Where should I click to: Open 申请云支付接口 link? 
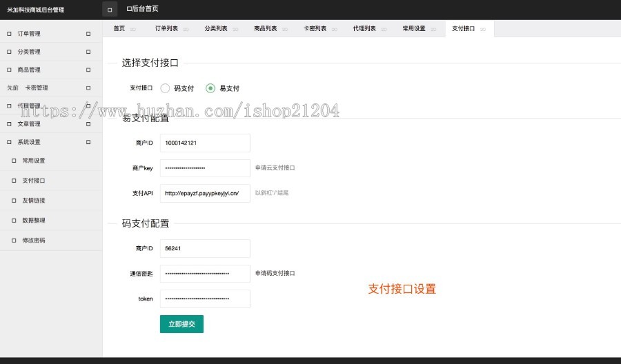pyautogui.click(x=275, y=168)
